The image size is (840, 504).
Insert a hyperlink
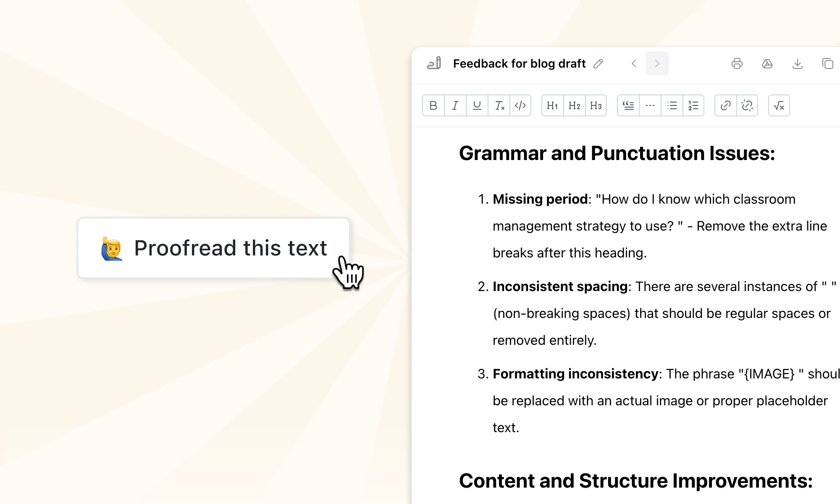point(725,105)
